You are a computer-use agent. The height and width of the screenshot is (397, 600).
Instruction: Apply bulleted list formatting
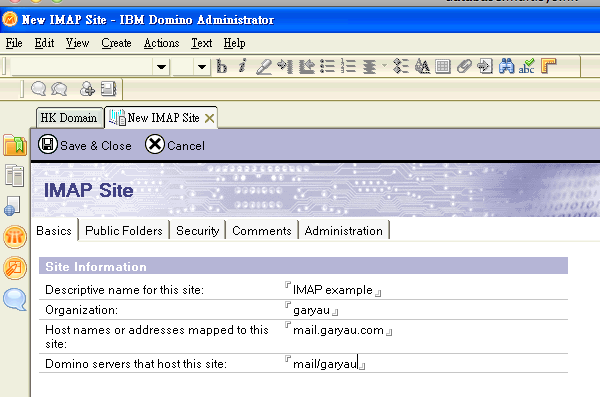tap(328, 67)
